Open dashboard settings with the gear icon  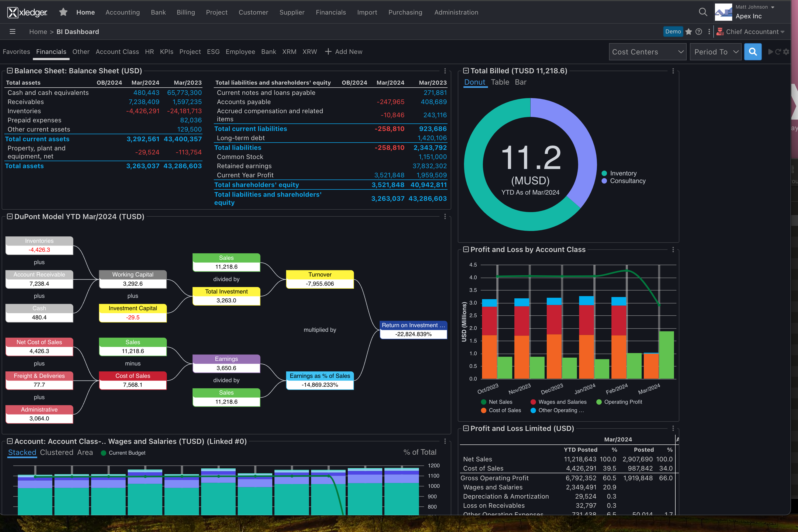point(786,51)
